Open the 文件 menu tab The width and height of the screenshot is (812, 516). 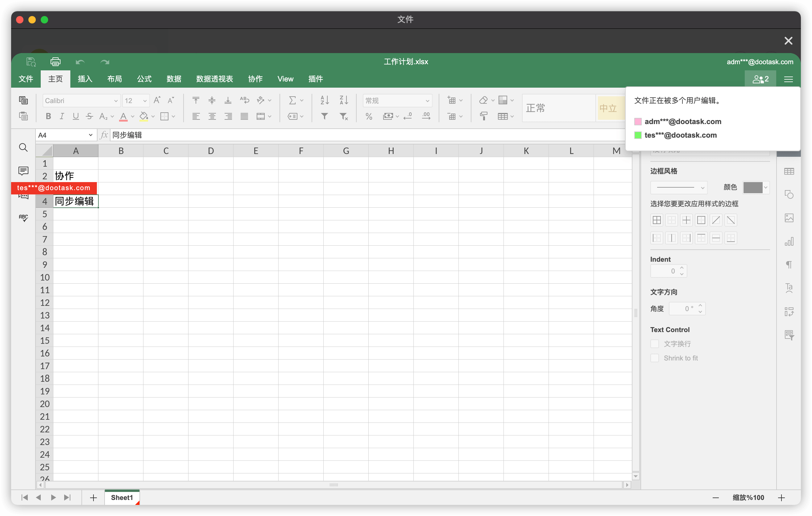(26, 79)
